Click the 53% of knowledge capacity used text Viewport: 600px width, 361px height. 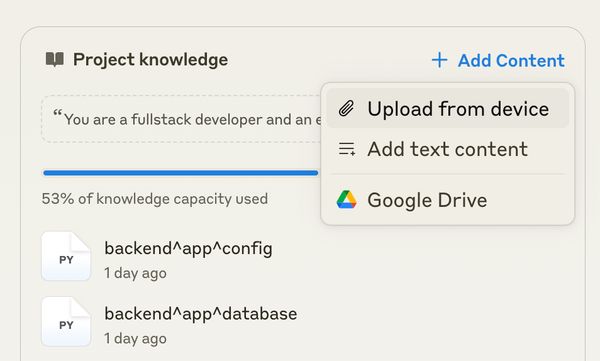point(155,199)
